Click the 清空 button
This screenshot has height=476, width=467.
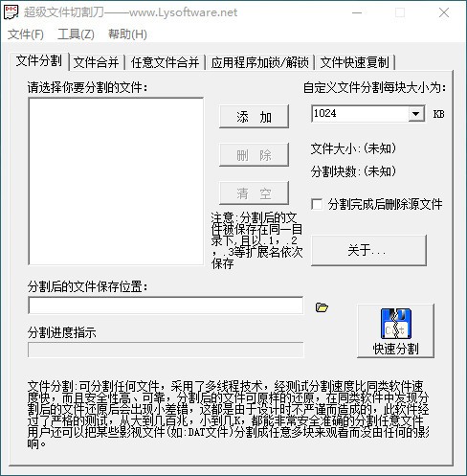pyautogui.click(x=254, y=193)
